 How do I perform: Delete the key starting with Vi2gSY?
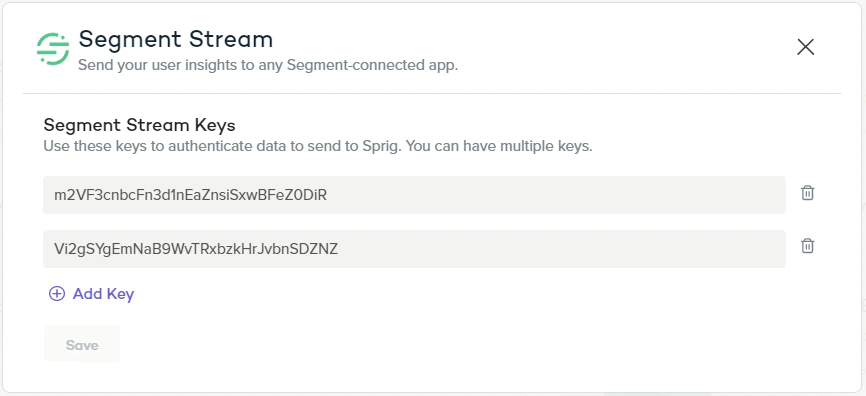pyautogui.click(x=807, y=246)
